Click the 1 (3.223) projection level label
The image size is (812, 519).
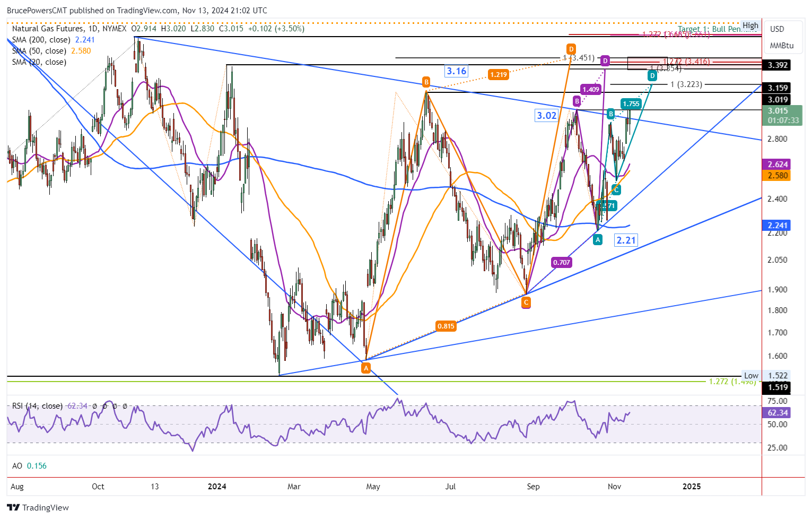point(686,84)
